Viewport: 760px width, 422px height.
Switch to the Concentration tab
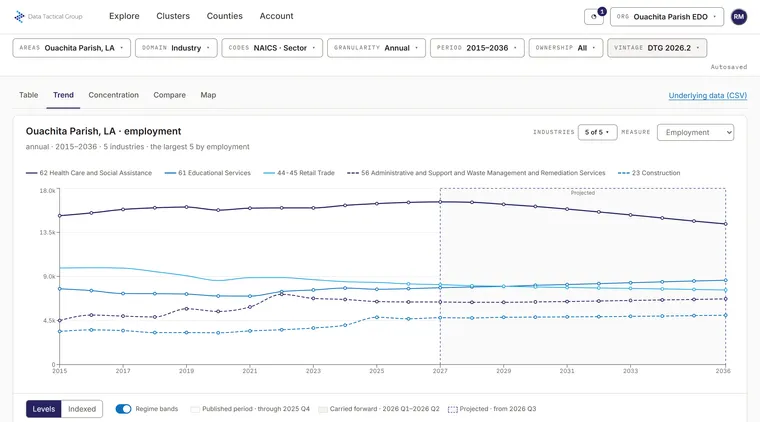tap(113, 95)
